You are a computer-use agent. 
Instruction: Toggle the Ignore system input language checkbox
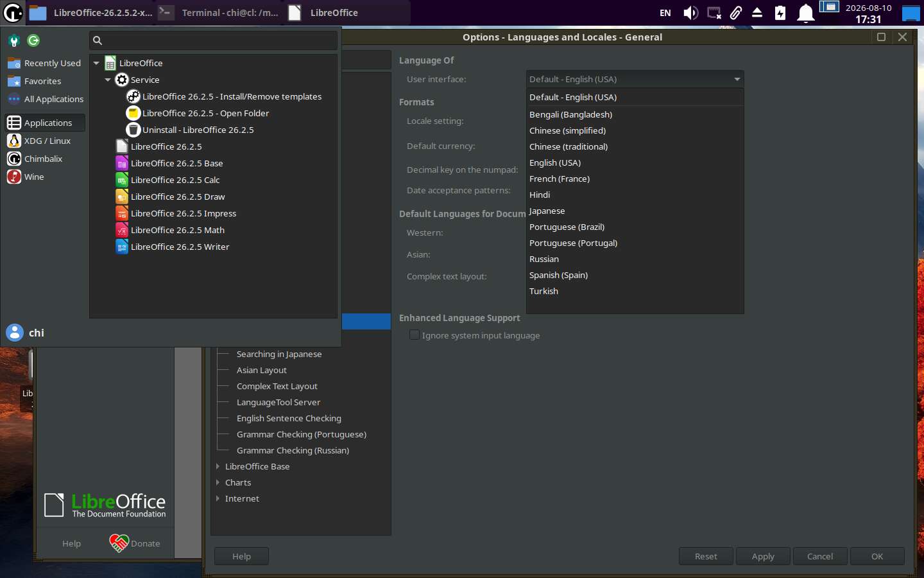[415, 335]
